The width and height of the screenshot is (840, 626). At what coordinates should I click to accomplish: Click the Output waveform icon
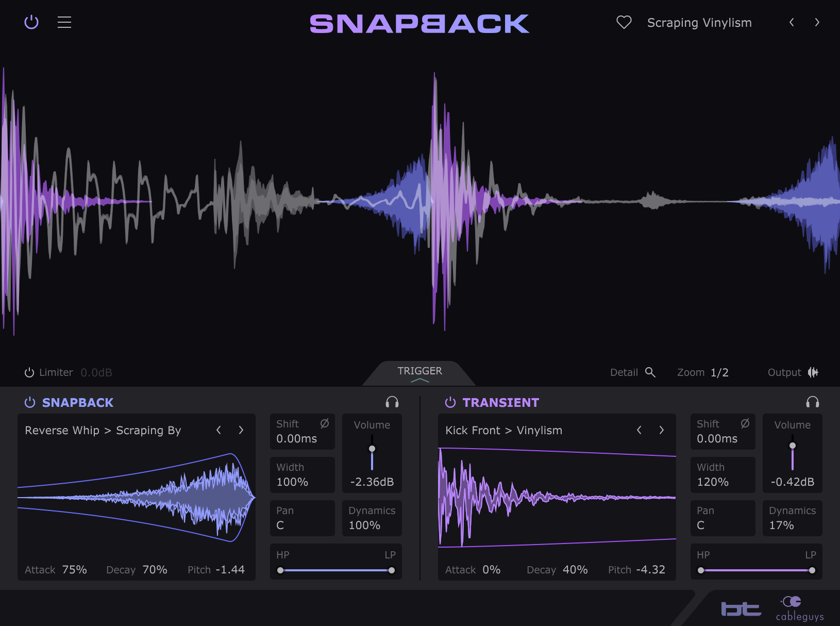tap(814, 372)
